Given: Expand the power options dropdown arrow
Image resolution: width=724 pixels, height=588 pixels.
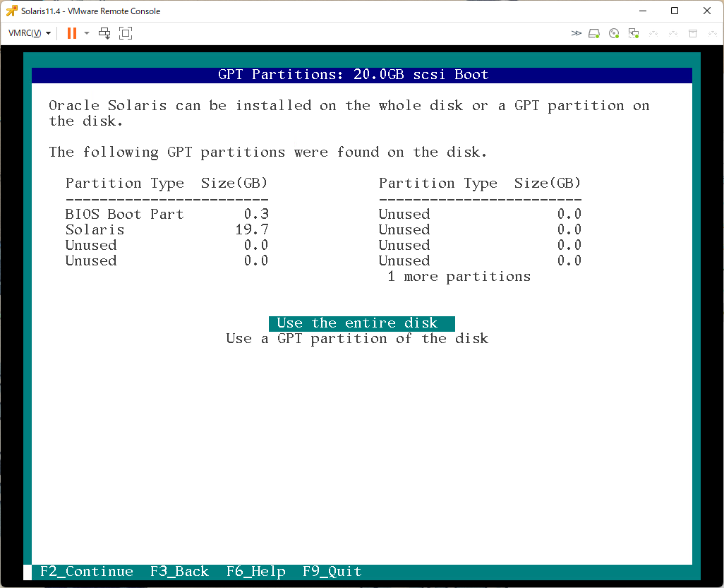Looking at the screenshot, I should (x=86, y=33).
